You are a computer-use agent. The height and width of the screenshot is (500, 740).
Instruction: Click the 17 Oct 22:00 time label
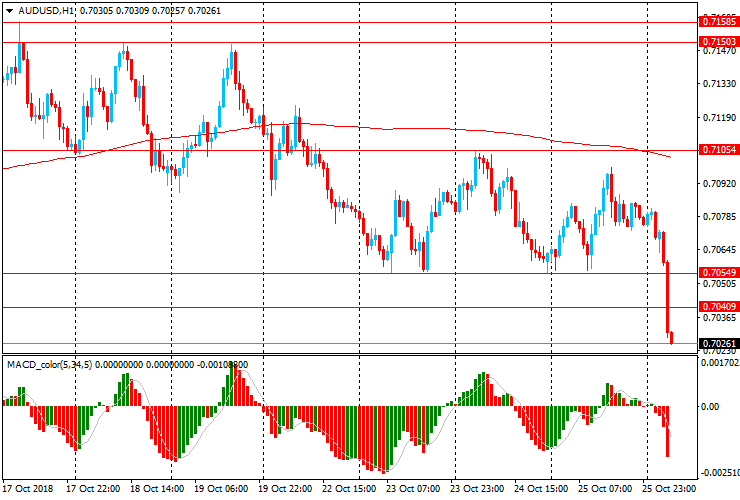92,488
